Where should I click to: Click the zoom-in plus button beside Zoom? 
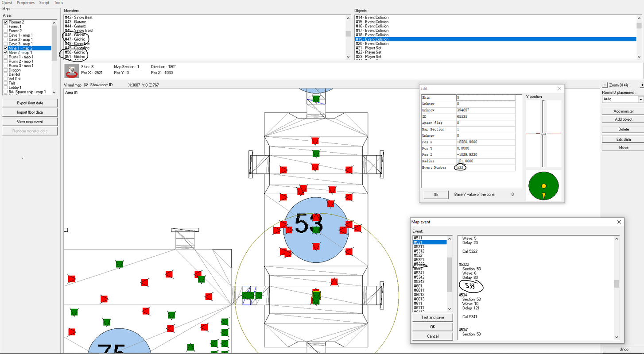pos(642,85)
